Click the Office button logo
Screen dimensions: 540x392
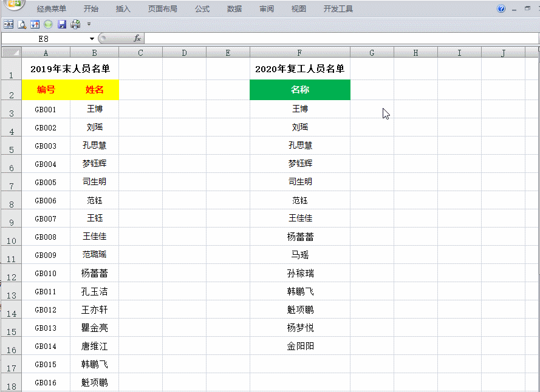[x=14, y=4]
